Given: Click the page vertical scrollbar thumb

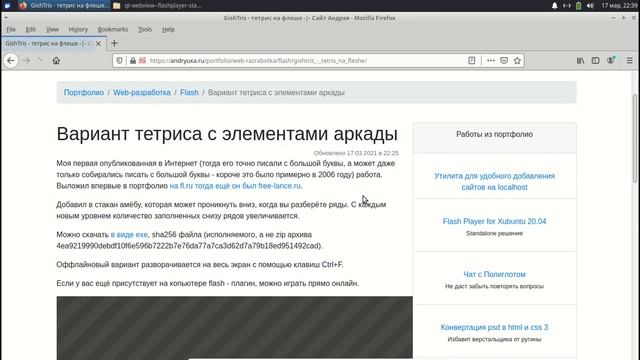Looking at the screenshot, I should (x=635, y=138).
